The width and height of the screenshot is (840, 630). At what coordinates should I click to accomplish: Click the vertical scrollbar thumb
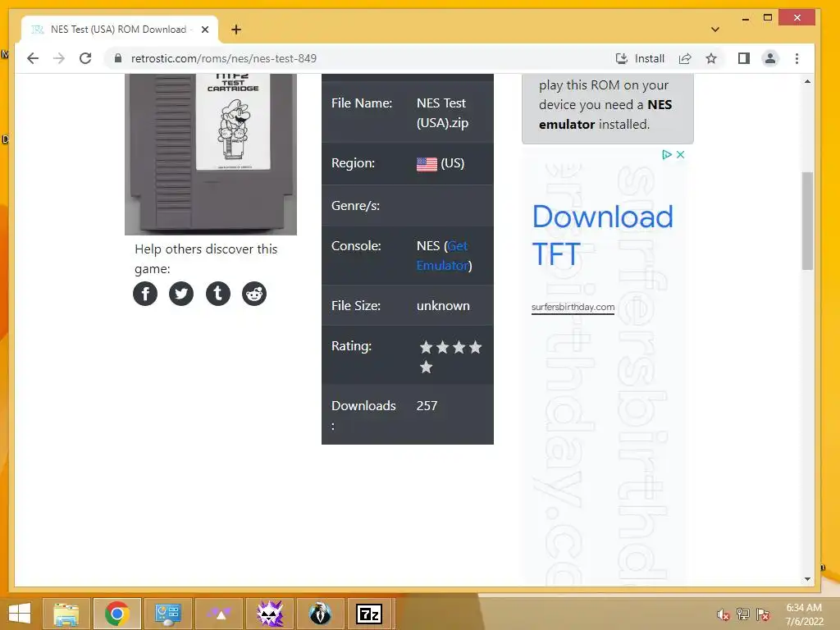point(807,221)
